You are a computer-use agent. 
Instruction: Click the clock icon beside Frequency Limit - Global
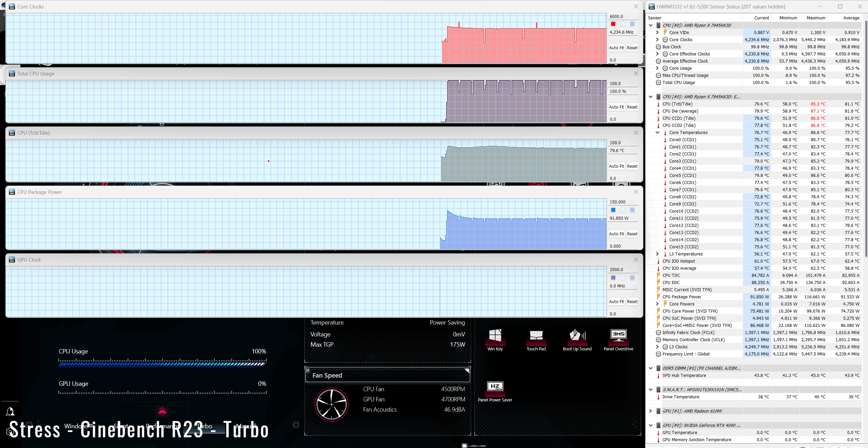(658, 354)
